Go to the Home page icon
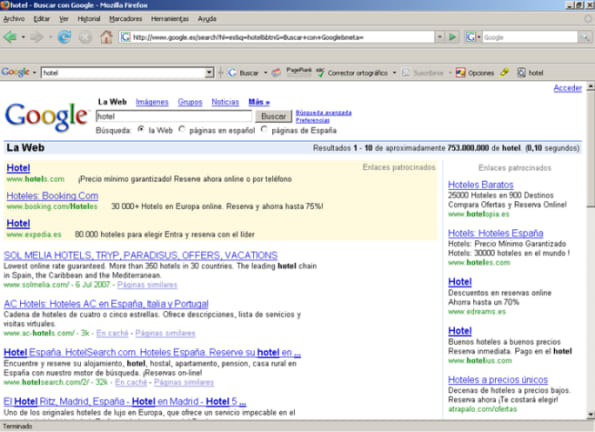595x432 pixels. (106, 37)
